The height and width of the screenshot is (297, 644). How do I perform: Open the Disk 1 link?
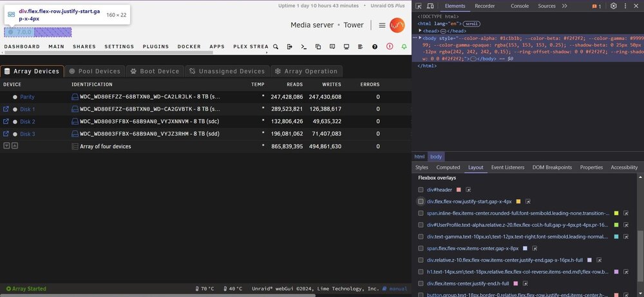28,110
